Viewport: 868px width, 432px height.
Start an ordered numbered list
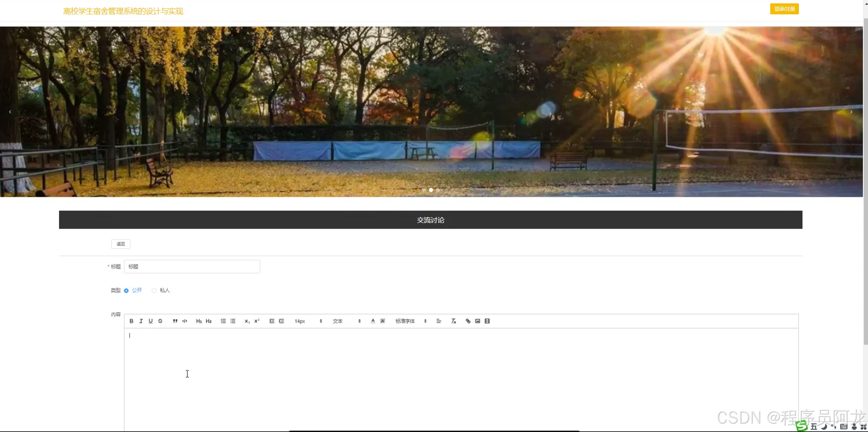[223, 321]
